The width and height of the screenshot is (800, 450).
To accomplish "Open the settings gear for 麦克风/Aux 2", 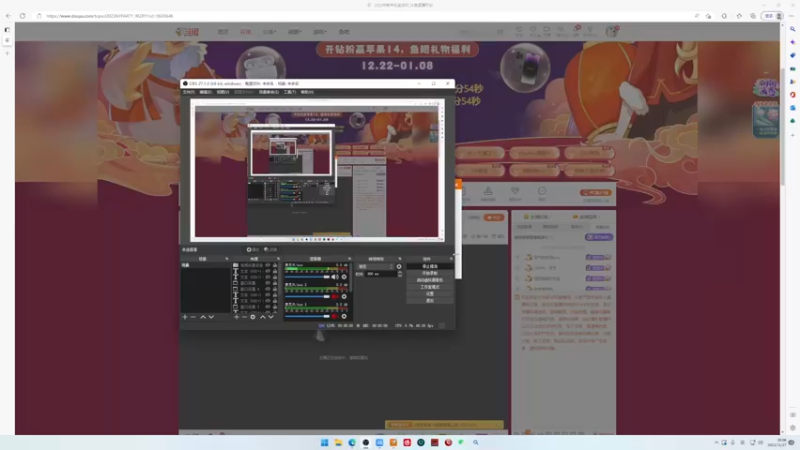I will 344,297.
